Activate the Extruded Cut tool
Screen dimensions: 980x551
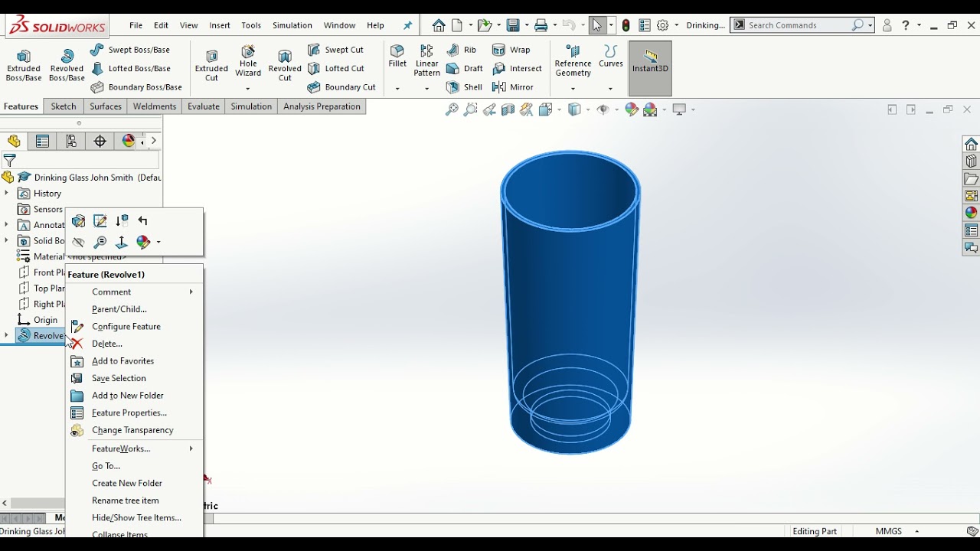211,66
